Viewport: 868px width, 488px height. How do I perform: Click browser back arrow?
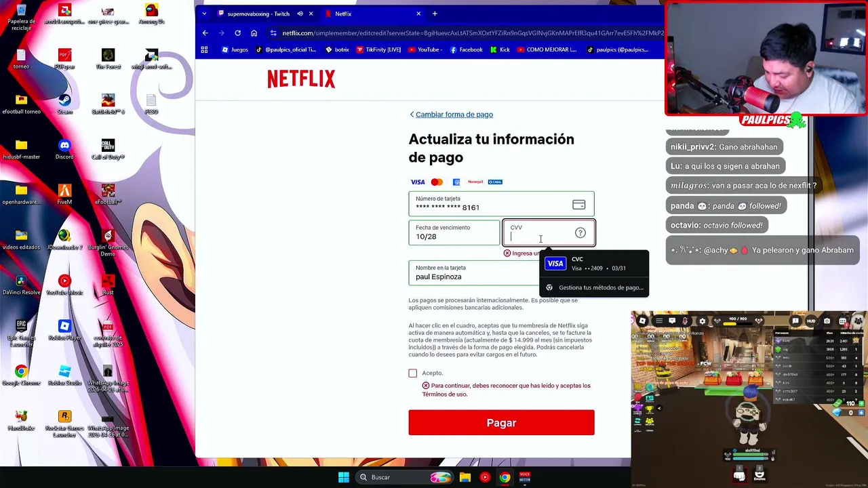pos(205,33)
